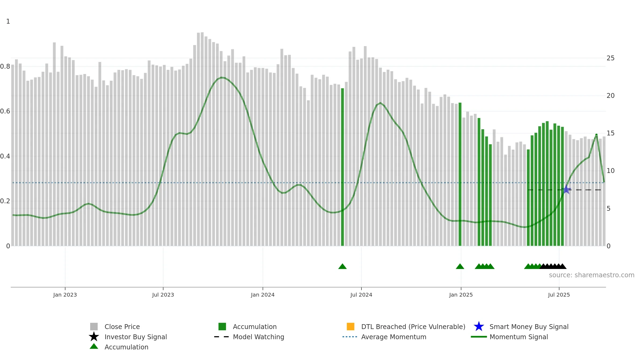The width and height of the screenshot is (644, 362).
Task: Click the orange DTL Breached legend swatch
Action: coord(350,327)
